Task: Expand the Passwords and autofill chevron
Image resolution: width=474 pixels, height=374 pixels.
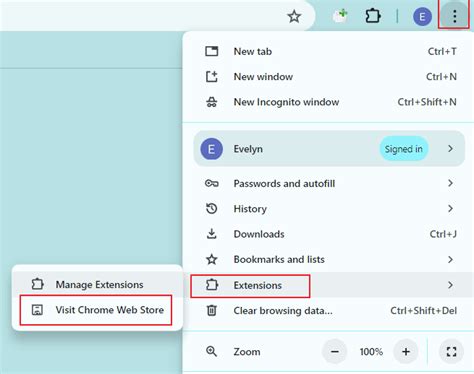Action: pyautogui.click(x=450, y=183)
